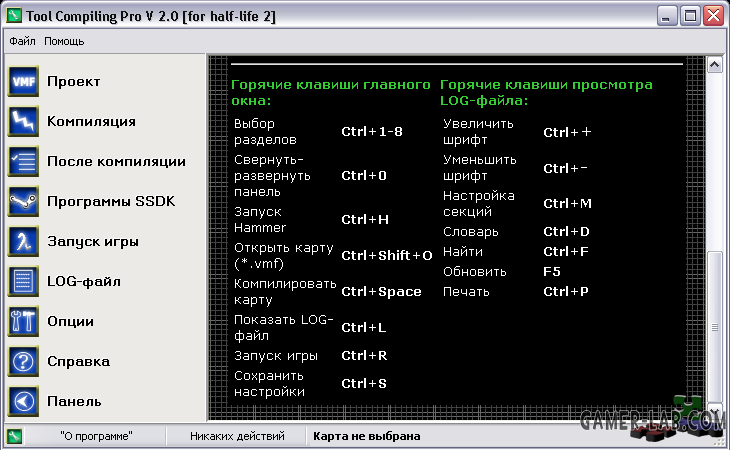Open Программы SSDK section
The height and width of the screenshot is (450, 730).
[x=111, y=201]
